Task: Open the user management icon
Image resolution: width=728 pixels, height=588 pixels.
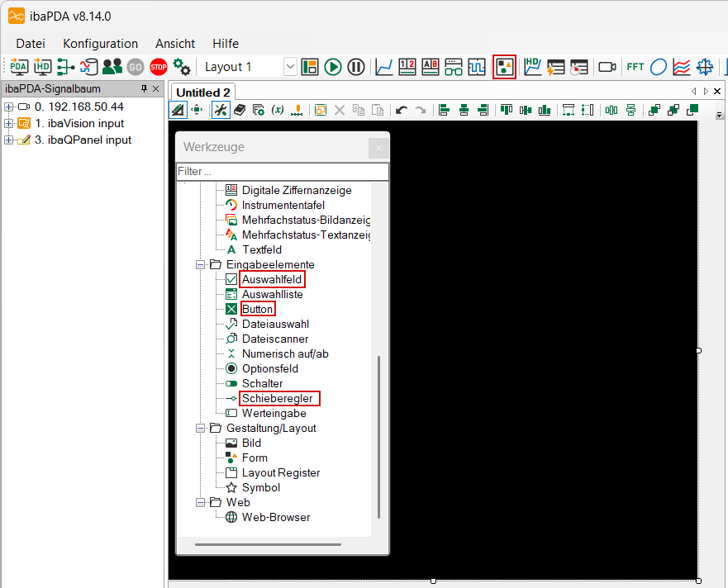Action: tap(112, 67)
